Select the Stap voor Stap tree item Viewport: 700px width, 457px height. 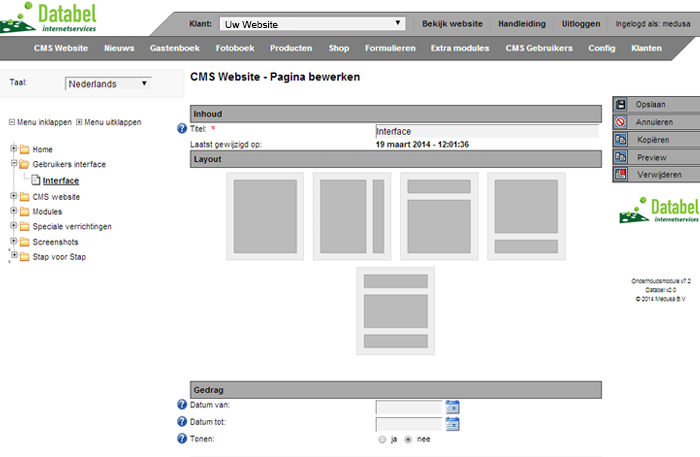(x=59, y=257)
